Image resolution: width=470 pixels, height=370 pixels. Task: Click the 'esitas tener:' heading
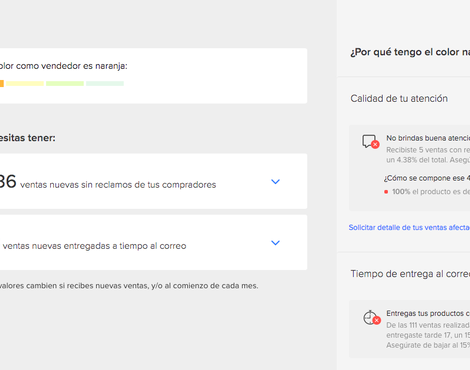click(28, 138)
